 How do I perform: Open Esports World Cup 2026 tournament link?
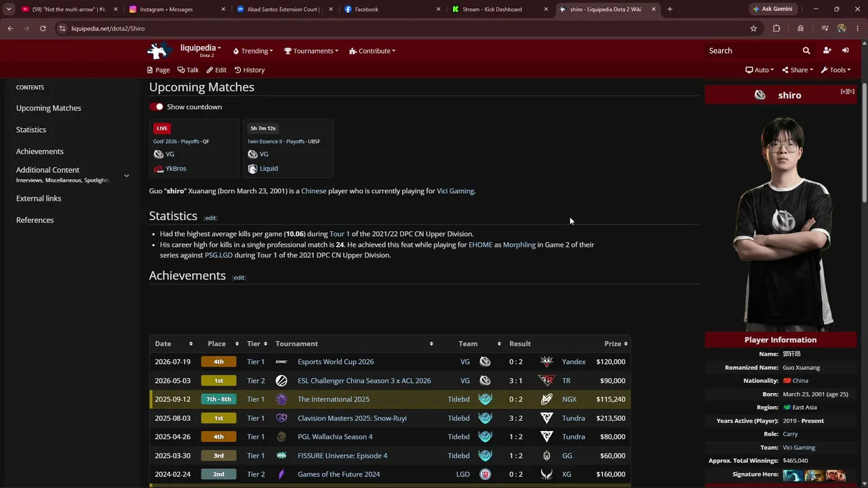336,362
